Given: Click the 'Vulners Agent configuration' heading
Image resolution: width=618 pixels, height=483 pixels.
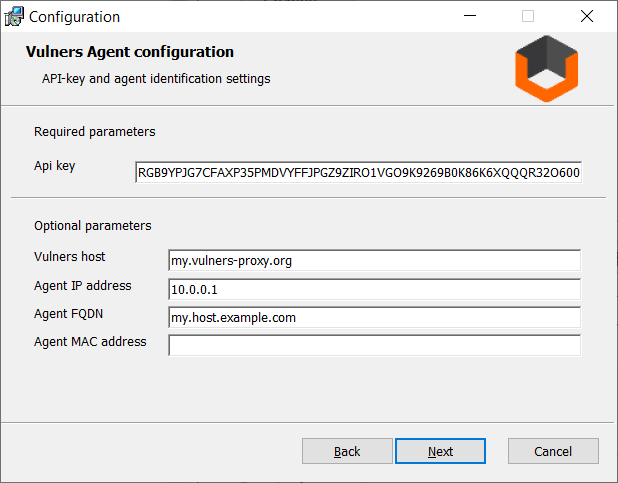Looking at the screenshot, I should [130, 52].
